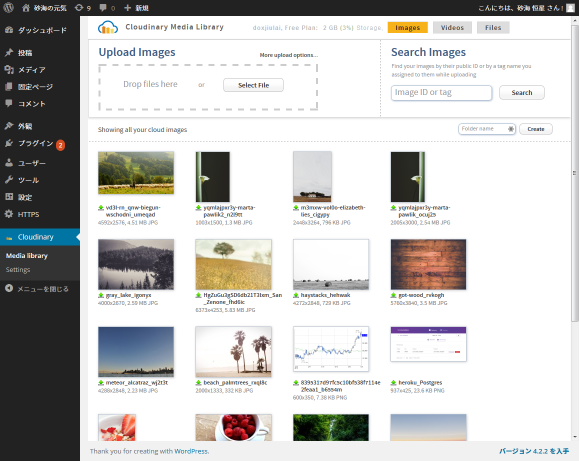Open More upload options link
The width and height of the screenshot is (579, 461).
(x=288, y=55)
